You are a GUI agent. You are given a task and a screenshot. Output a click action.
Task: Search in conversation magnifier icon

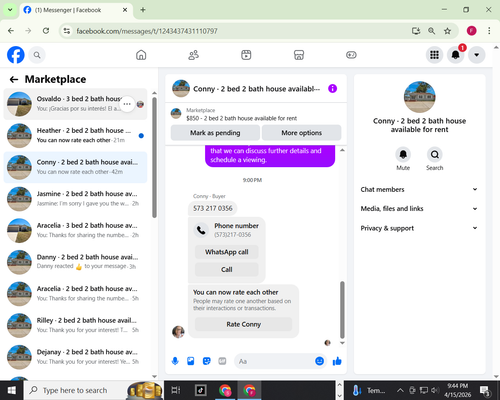[x=435, y=154]
